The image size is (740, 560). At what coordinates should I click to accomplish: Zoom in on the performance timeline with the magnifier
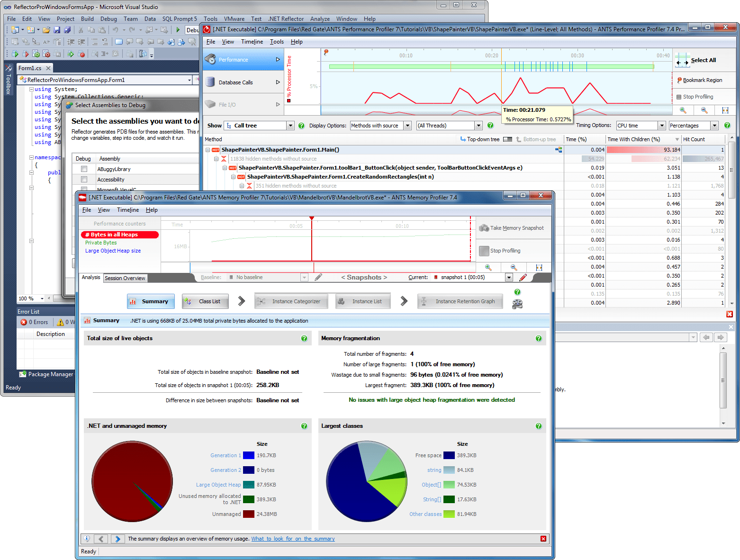[682, 109]
